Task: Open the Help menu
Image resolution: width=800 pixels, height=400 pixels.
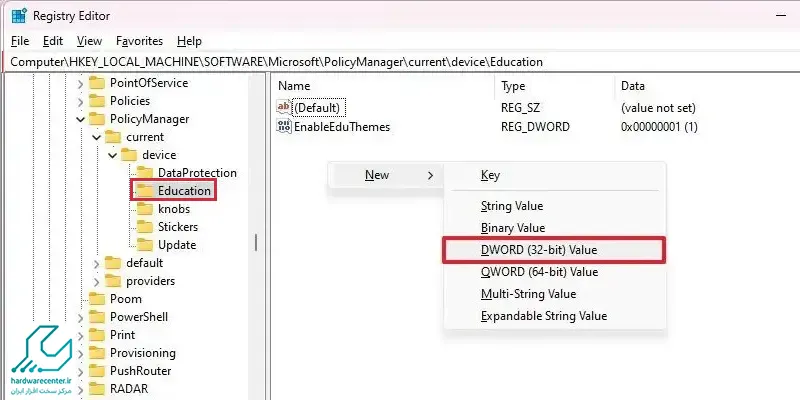Action: (189, 41)
